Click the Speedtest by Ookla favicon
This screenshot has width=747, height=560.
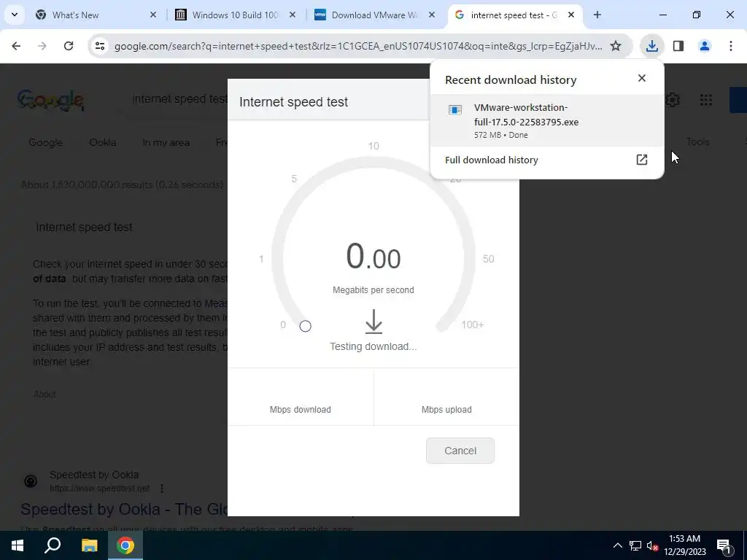pos(31,481)
